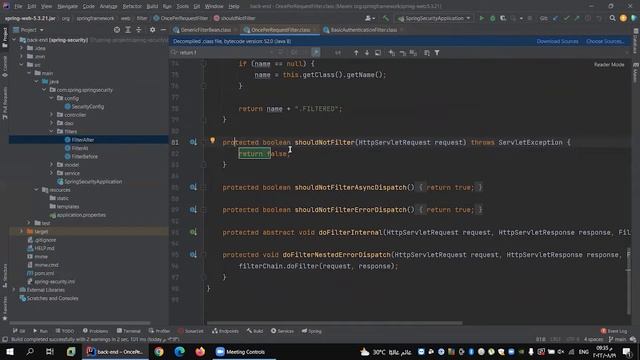Toggle the highlighted search option button in find bar

(x=316, y=53)
